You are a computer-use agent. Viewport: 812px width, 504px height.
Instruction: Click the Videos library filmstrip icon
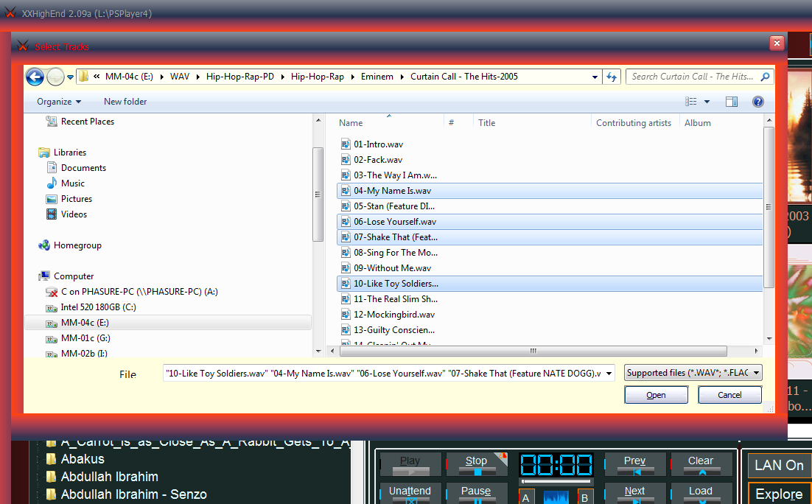52,214
